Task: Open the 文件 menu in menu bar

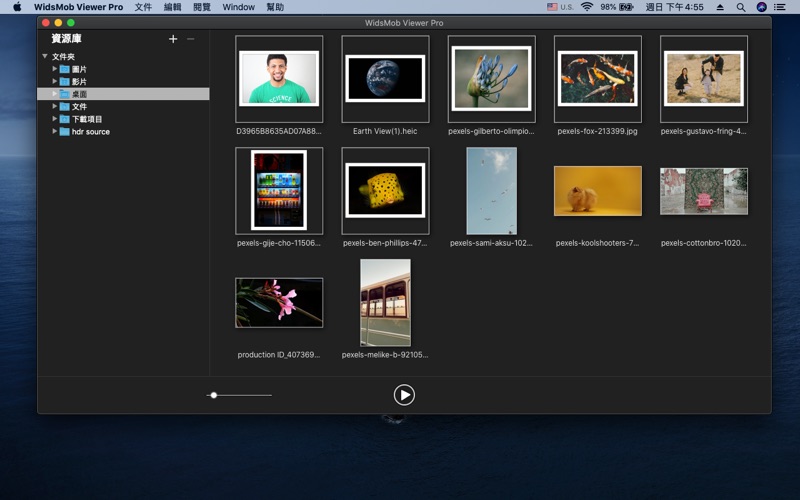Action: 143,7
